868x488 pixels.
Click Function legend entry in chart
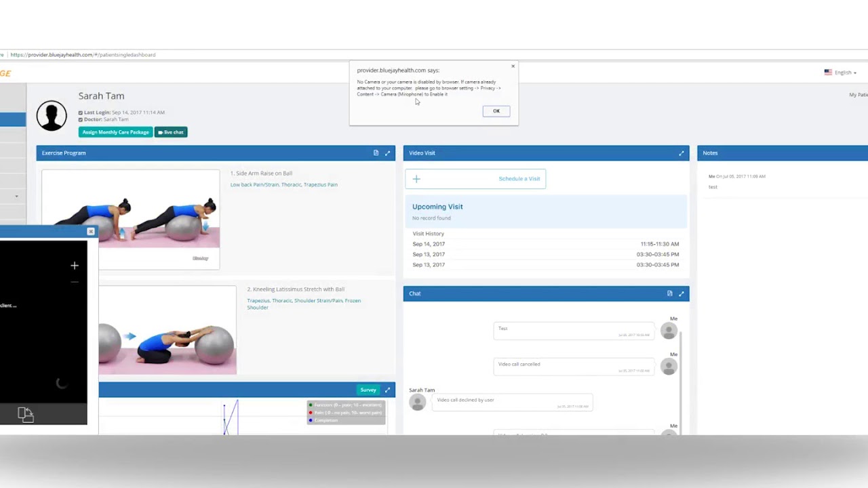point(345,405)
